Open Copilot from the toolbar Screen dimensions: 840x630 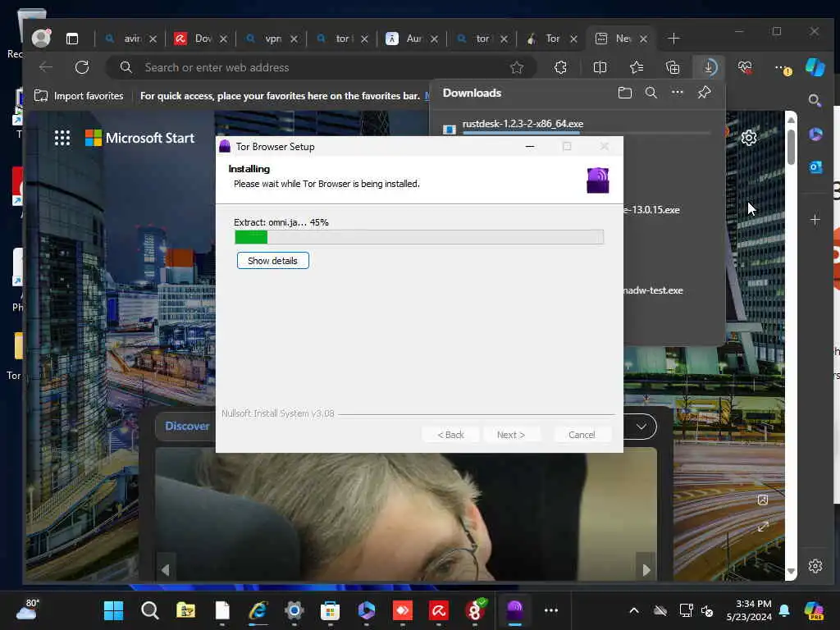click(815, 67)
